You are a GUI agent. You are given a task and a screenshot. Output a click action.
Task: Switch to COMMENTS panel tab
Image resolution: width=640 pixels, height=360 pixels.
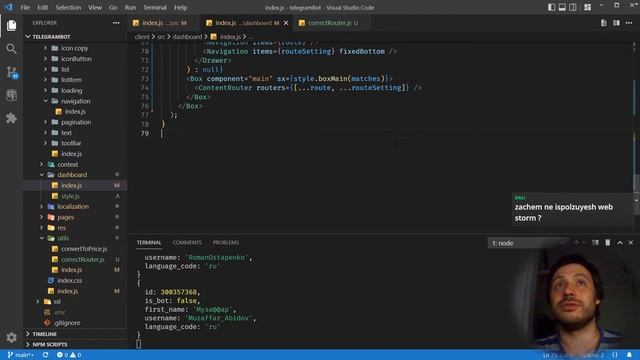coord(187,242)
